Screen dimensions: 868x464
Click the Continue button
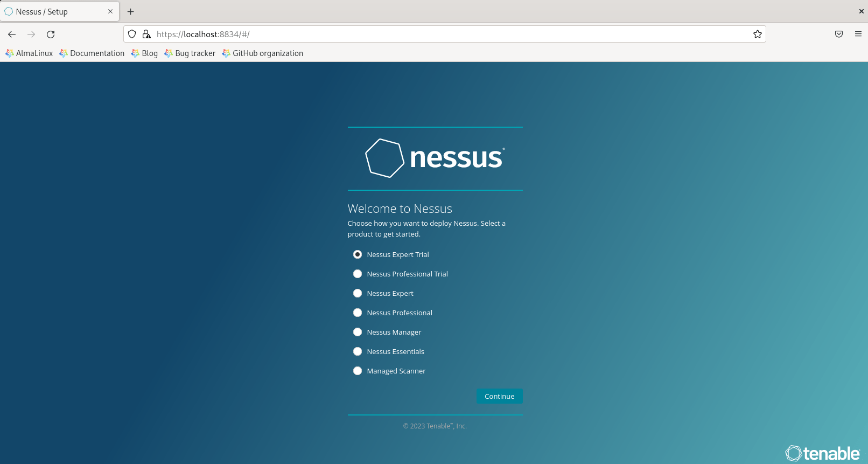[x=500, y=396]
